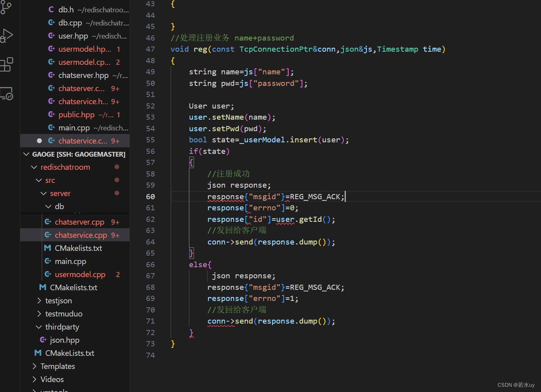The height and width of the screenshot is (392, 541).
Task: Place cursor on line number 60
Action: 150,196
